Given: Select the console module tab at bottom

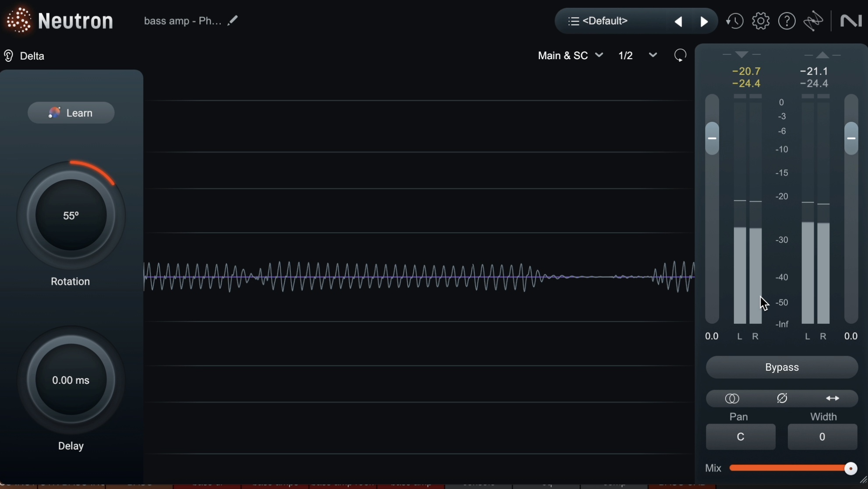Looking at the screenshot, I should point(477,485).
